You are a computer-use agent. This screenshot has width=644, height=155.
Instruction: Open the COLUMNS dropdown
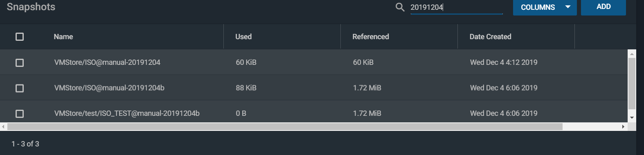coord(545,7)
